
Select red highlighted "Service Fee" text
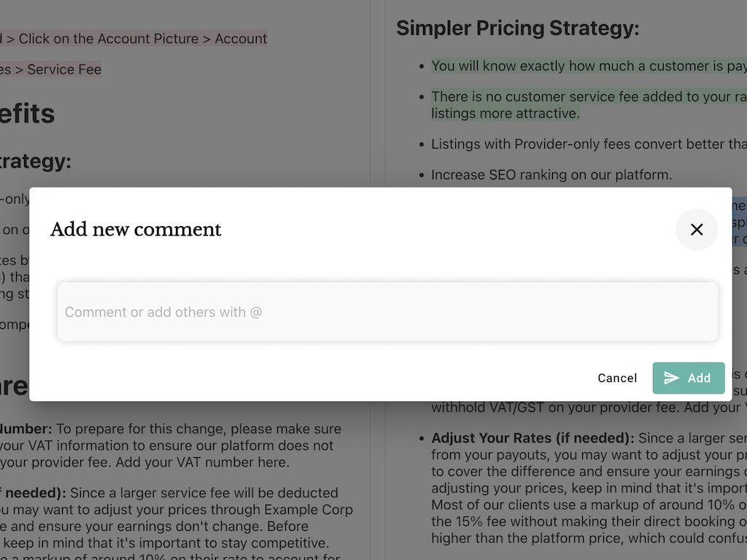pos(64,70)
